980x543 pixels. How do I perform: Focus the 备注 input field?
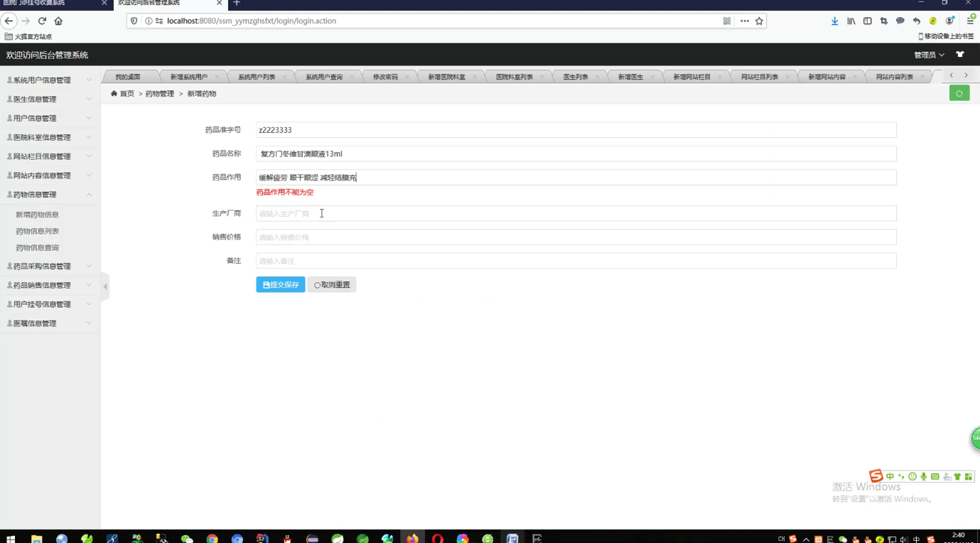coord(576,261)
